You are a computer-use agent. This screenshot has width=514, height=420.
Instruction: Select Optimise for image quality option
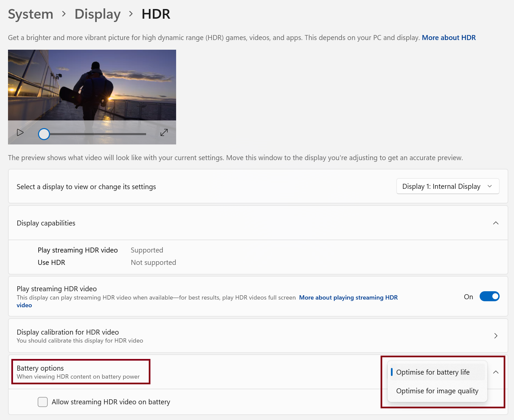pos(437,391)
